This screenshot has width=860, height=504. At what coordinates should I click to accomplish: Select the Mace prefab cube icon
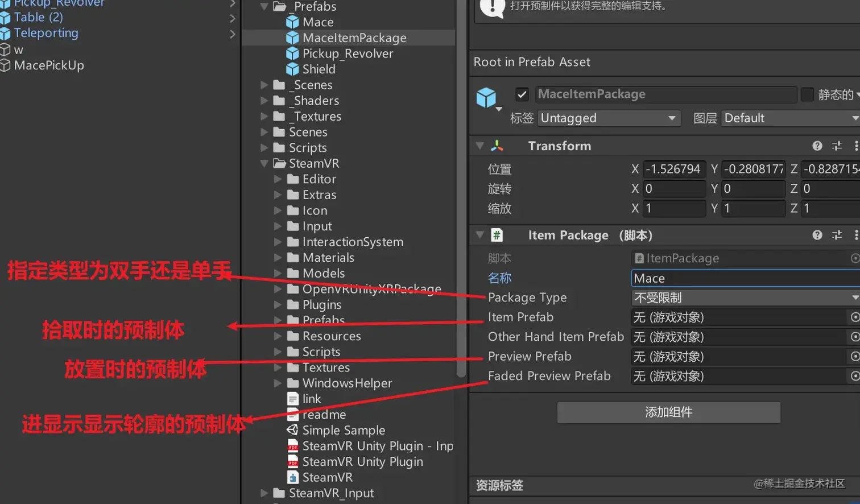pos(292,22)
